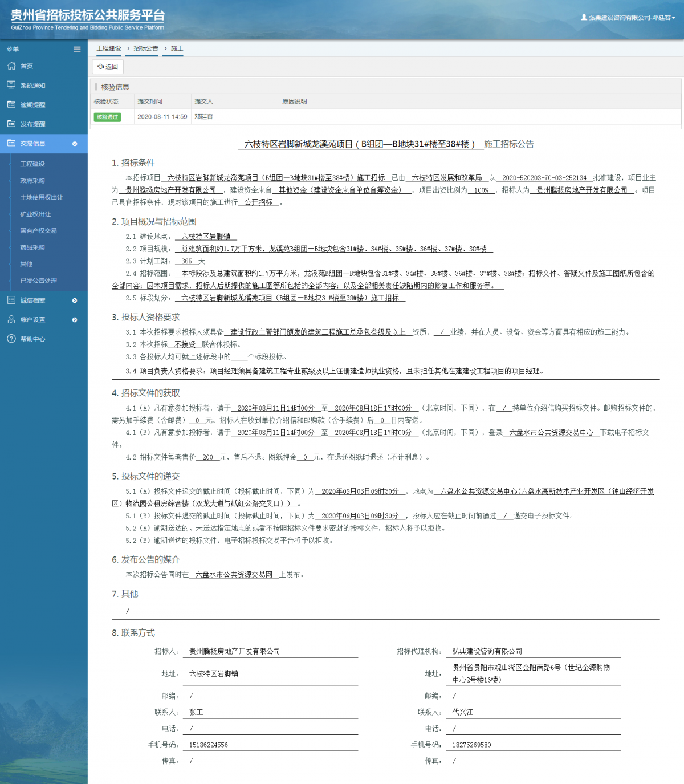Screen dimensions: 684x784
Task: Expand the 诚信档案 submenu
Action: [74, 300]
